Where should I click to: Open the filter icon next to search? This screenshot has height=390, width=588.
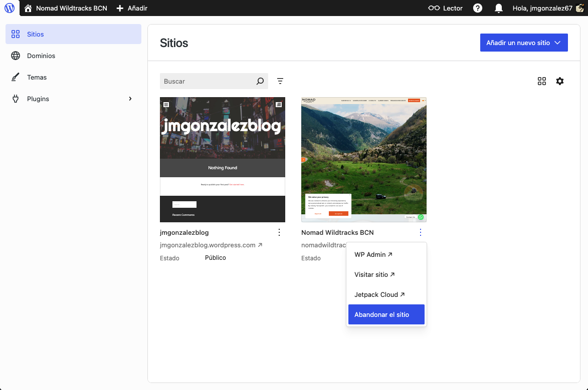[x=280, y=81]
